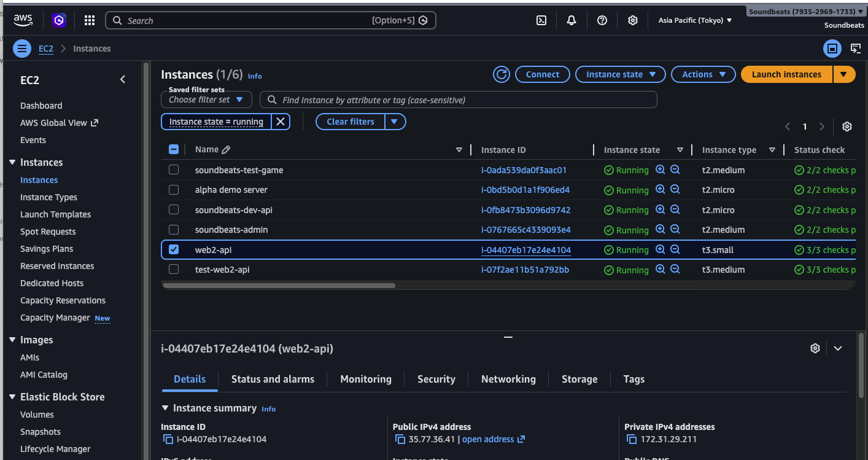Click zoom-out icon for soundbeats-test-game state
Viewport: 868px width, 460px height.
point(675,170)
